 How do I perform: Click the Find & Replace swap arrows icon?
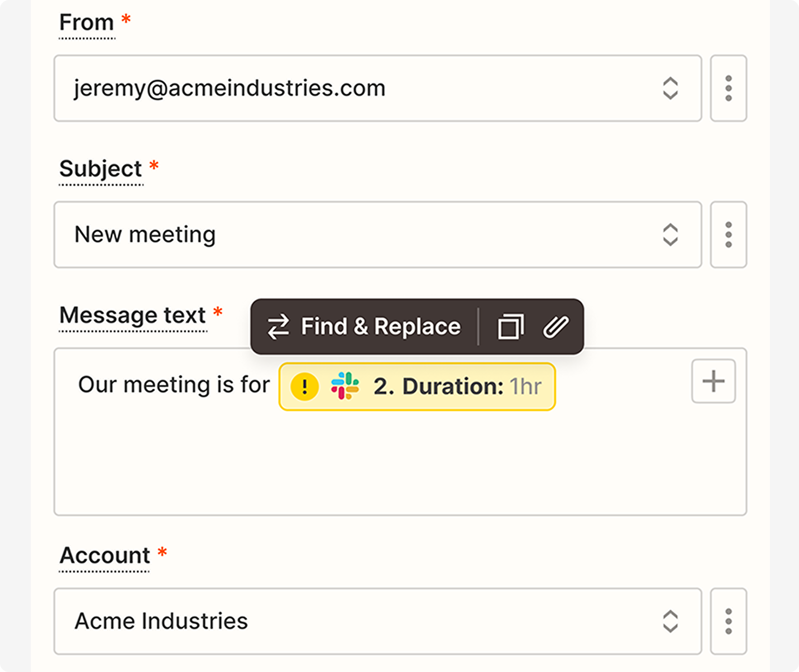pos(278,326)
